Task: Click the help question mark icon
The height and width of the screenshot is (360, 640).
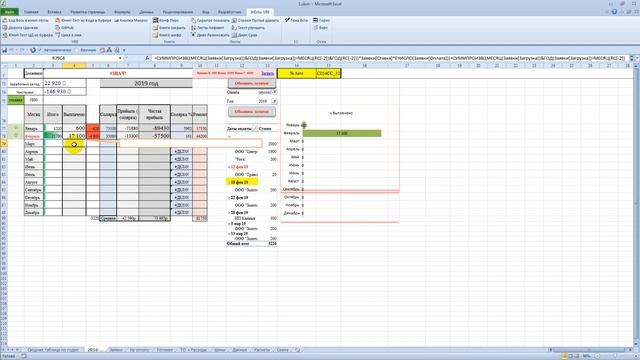Action: (x=614, y=12)
